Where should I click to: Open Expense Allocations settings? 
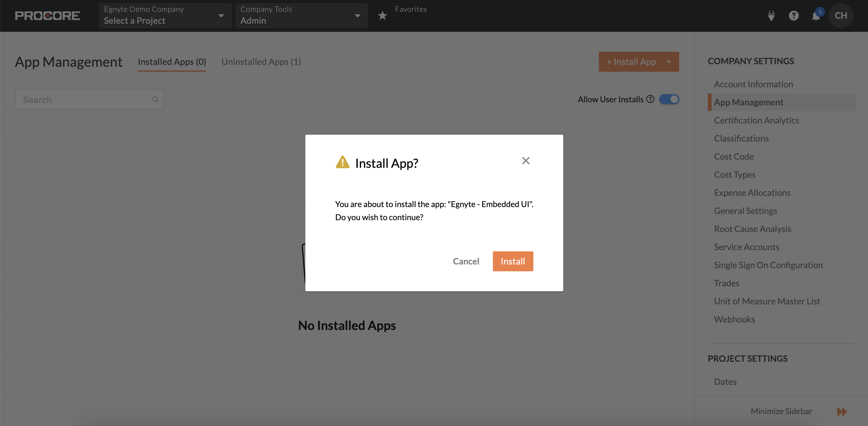click(x=752, y=193)
